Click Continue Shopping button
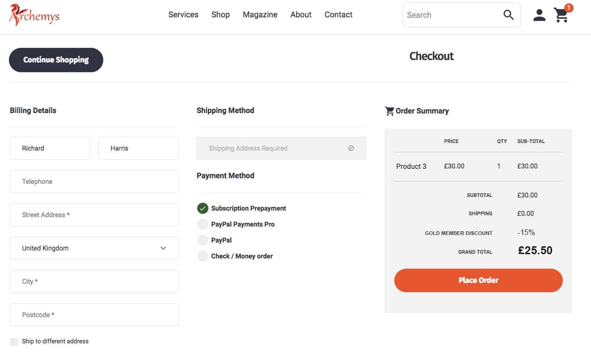The image size is (591, 364). tap(56, 60)
